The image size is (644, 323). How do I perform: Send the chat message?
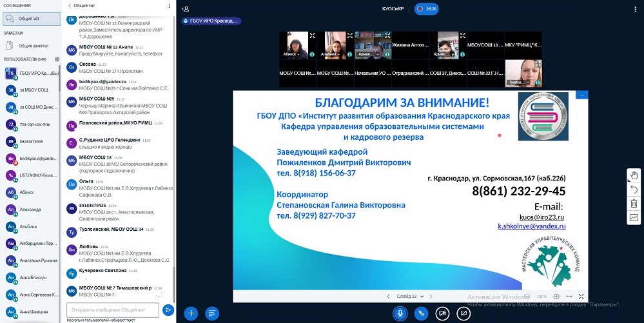click(x=168, y=310)
